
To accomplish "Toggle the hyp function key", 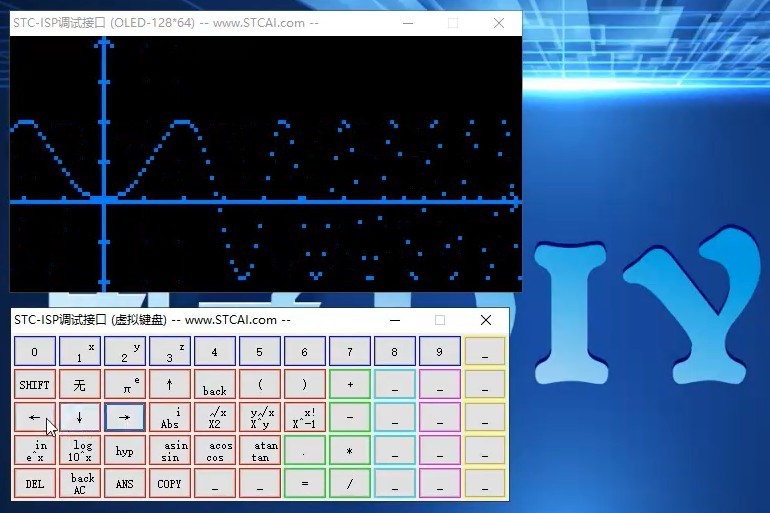I will coord(125,451).
